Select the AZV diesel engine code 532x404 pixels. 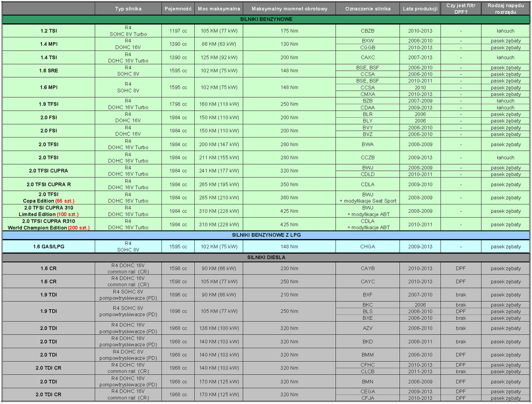coord(367,328)
